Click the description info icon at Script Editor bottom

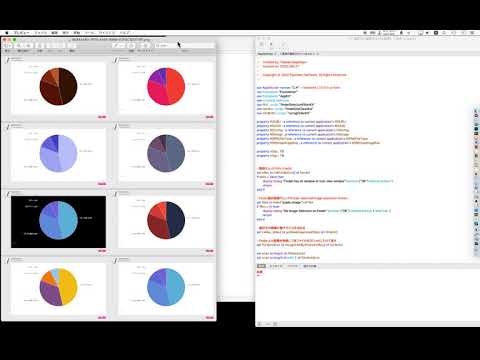260,324
